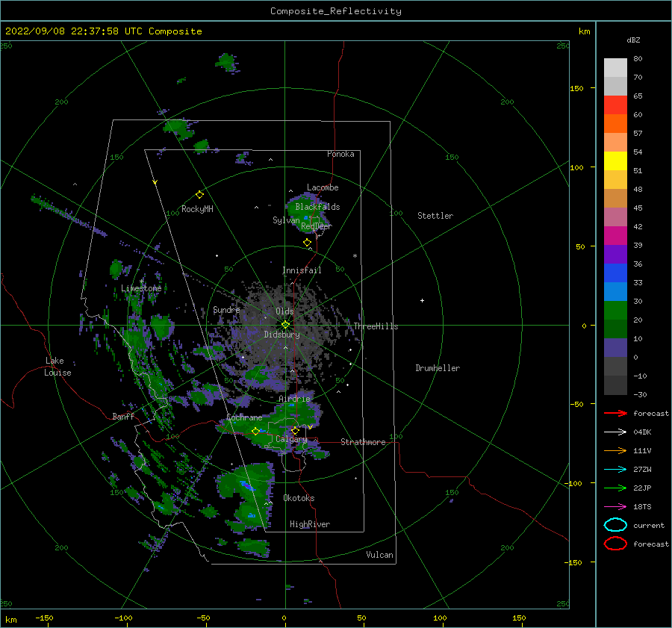Click the red forecast ellipse legend icon
The width and height of the screenshot is (672, 628).
point(615,544)
